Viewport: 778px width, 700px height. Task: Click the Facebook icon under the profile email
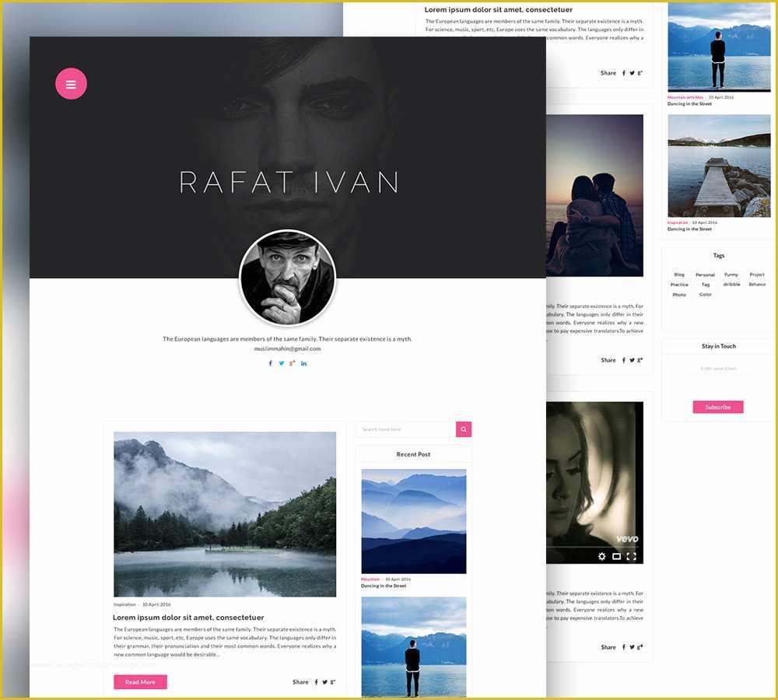271,363
